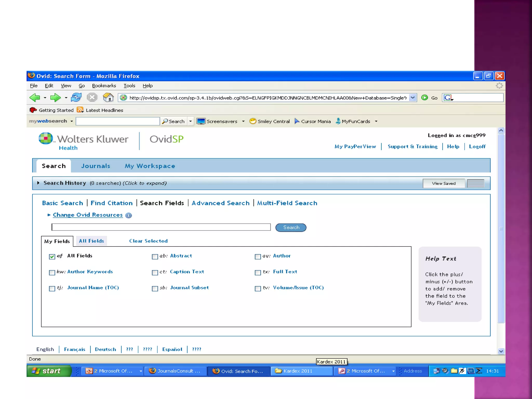Check the ab Abstract checkbox
The image size is (532, 399).
click(x=155, y=257)
